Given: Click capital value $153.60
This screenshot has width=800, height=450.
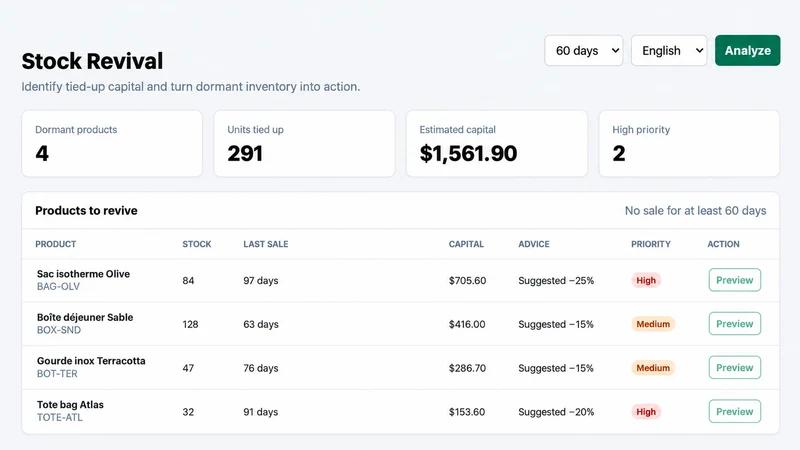Looking at the screenshot, I should [467, 412].
